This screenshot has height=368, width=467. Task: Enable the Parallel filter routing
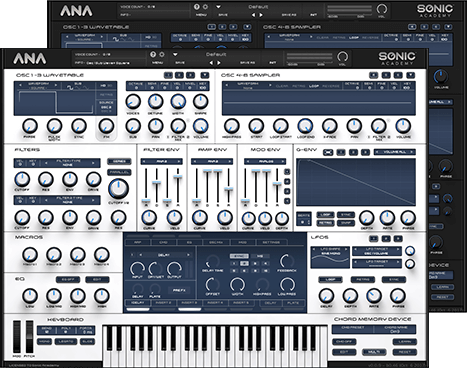[119, 172]
